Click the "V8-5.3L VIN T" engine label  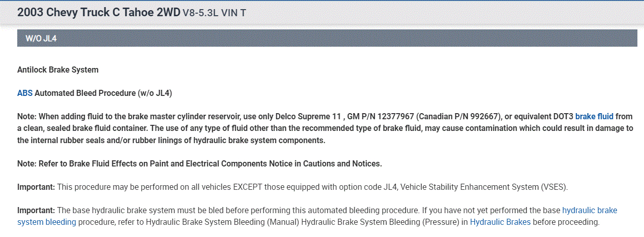click(x=214, y=13)
